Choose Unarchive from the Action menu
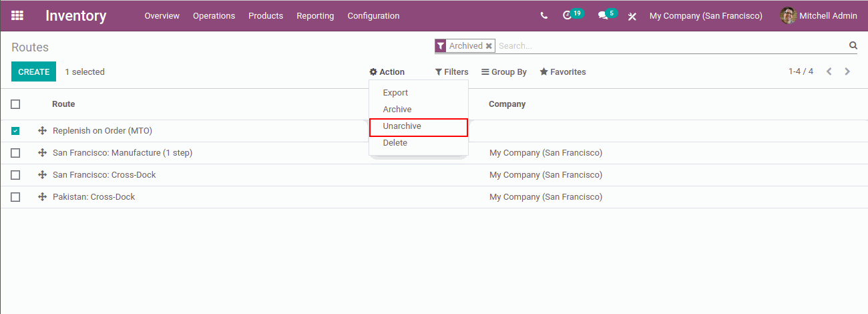This screenshot has height=314, width=868. click(x=402, y=126)
